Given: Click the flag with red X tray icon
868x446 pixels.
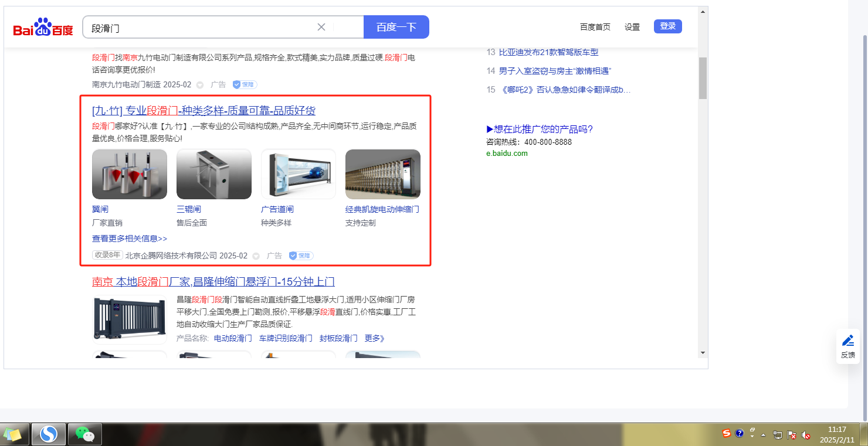Looking at the screenshot, I should click(x=792, y=435).
